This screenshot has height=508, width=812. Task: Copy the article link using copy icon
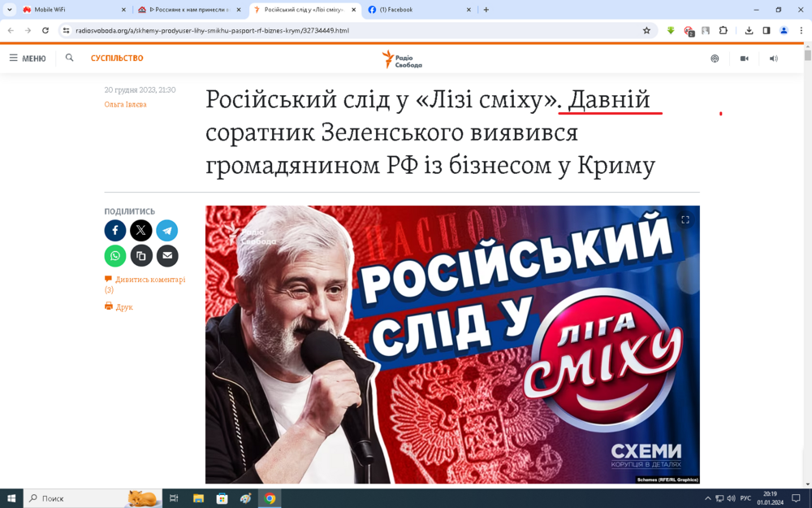click(x=140, y=256)
